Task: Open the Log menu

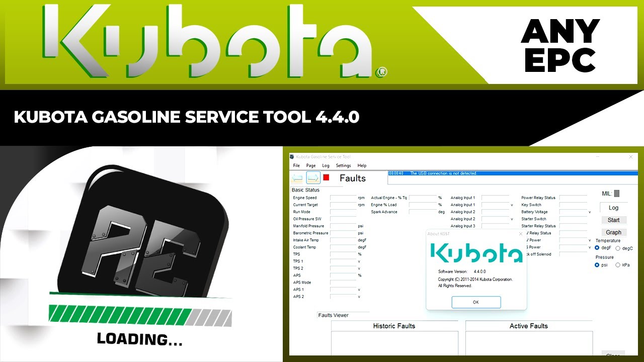Action: click(x=326, y=165)
